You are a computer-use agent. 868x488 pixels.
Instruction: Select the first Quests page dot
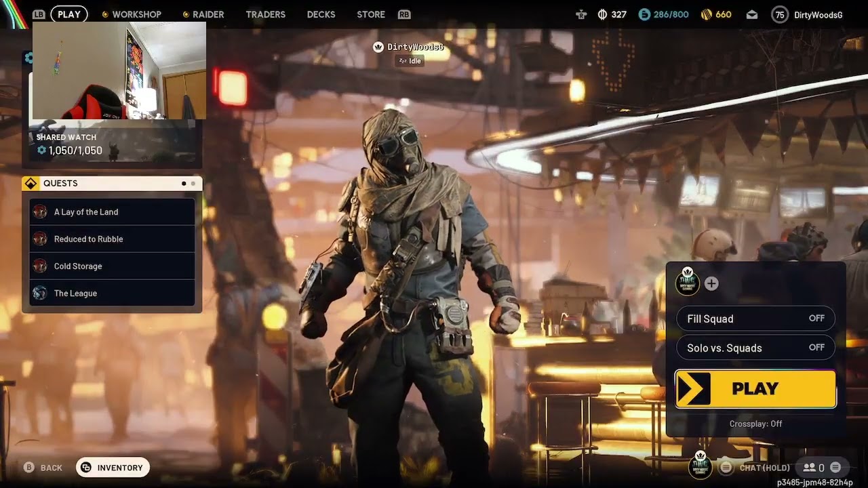click(184, 184)
